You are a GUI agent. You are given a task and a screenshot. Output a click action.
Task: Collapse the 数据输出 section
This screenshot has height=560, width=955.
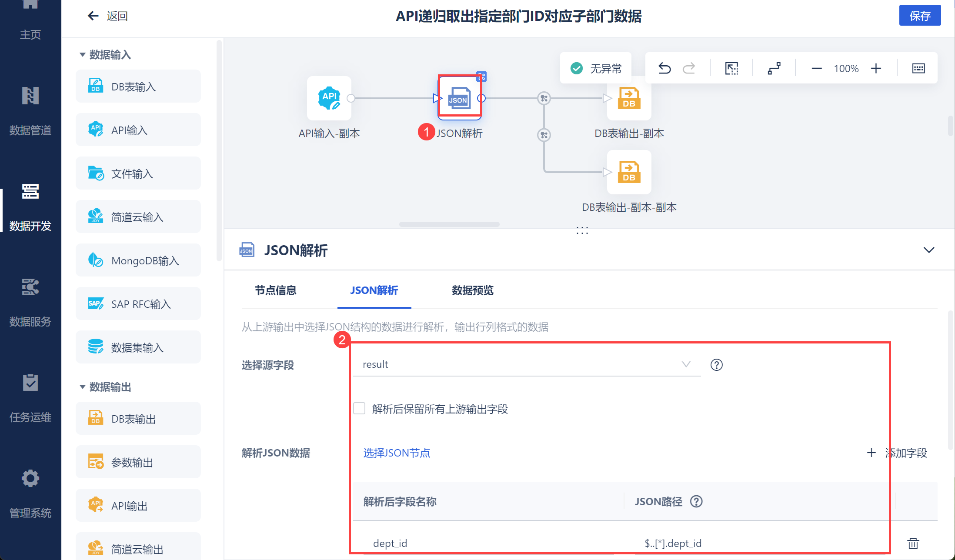[82, 387]
